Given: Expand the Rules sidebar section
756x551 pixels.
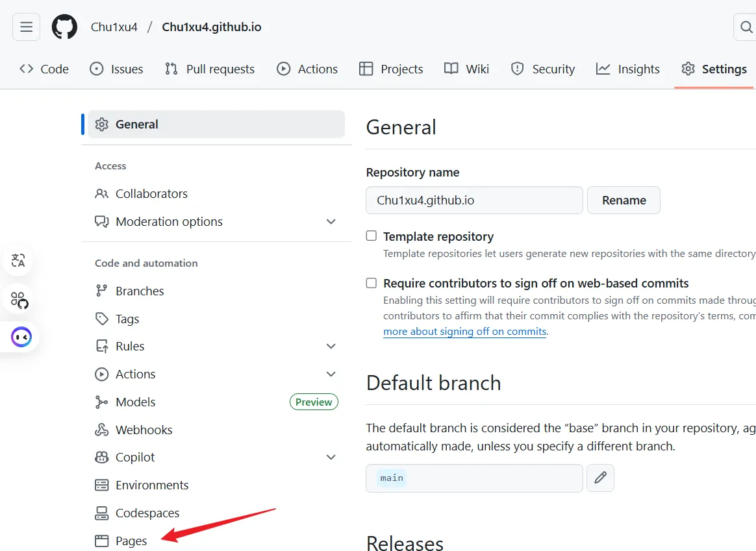Looking at the screenshot, I should click(331, 346).
